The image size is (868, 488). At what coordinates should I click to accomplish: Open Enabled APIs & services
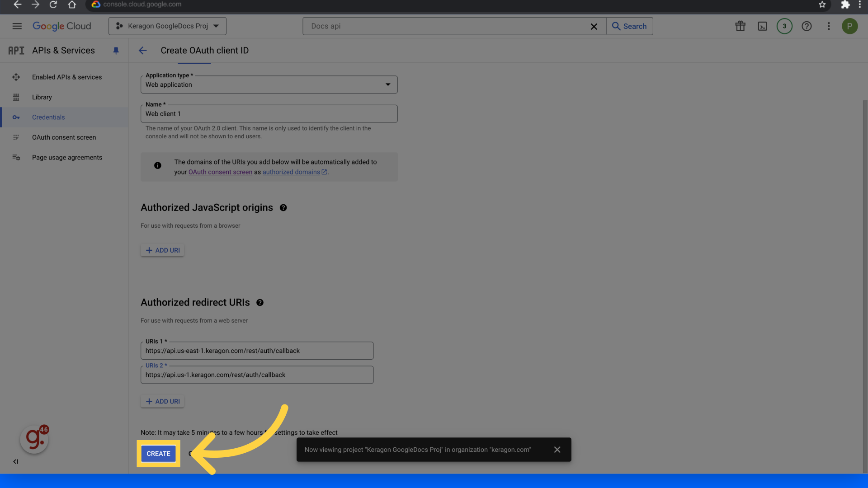click(67, 77)
